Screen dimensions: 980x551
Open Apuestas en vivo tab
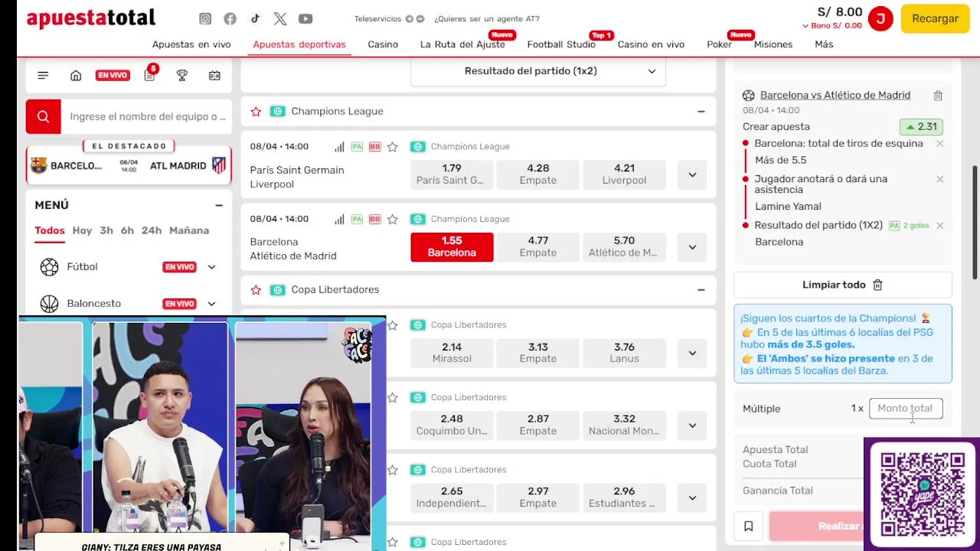tap(191, 44)
